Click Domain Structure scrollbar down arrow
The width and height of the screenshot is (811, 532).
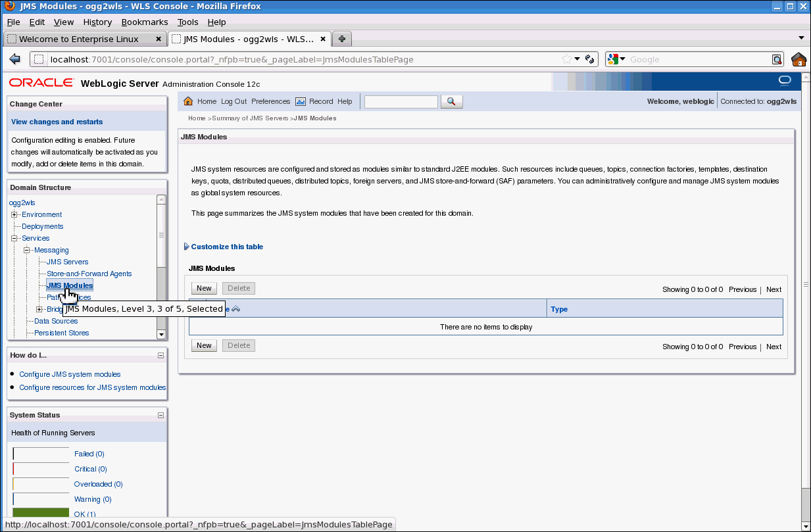[161, 334]
